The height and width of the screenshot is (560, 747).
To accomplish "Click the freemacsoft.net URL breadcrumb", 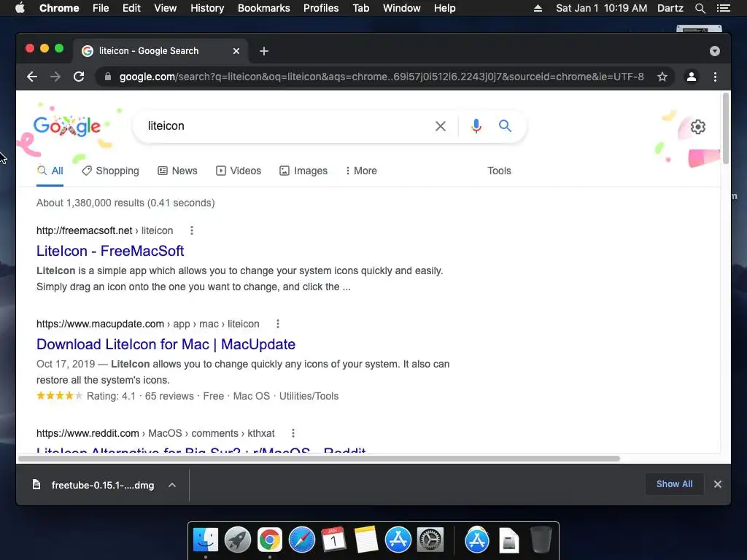I will click(105, 230).
